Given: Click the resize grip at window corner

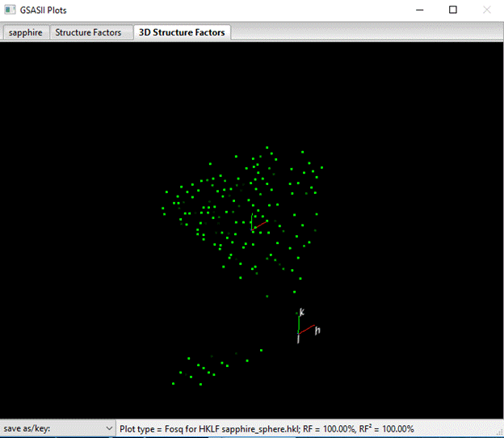Looking at the screenshot, I should tap(498, 432).
